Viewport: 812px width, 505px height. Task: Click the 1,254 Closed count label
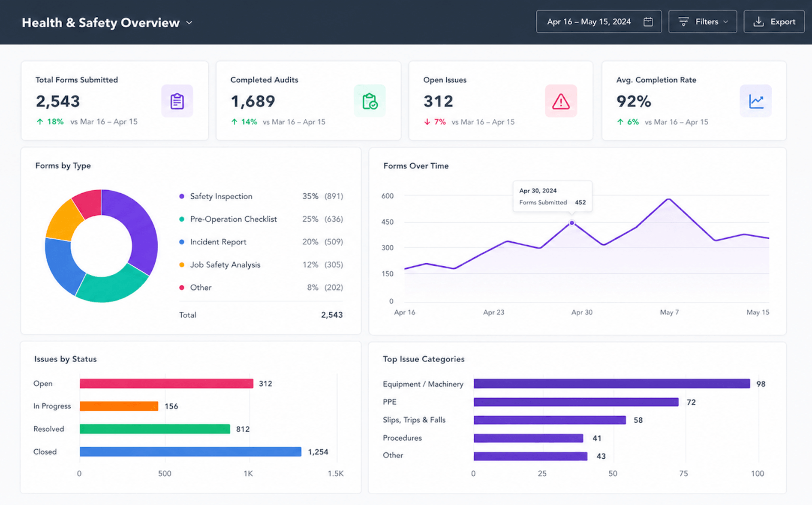coord(318,452)
